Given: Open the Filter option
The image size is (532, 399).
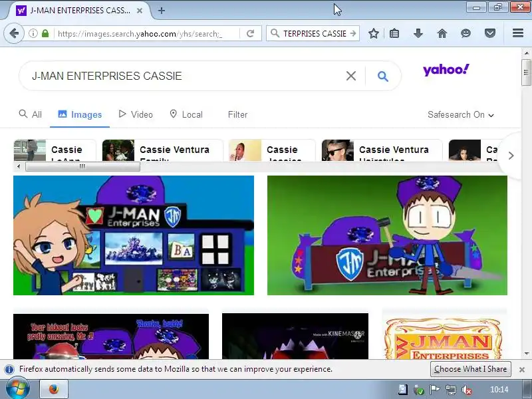Looking at the screenshot, I should pyautogui.click(x=237, y=114).
